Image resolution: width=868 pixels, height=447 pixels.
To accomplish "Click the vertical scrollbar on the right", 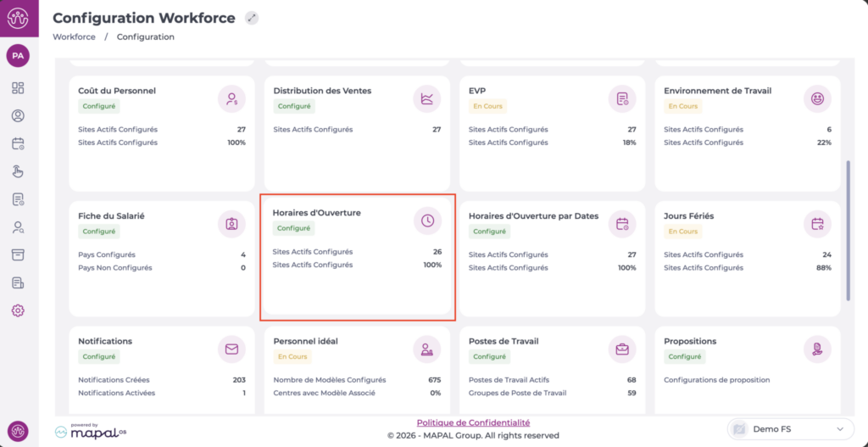I will pos(849,229).
